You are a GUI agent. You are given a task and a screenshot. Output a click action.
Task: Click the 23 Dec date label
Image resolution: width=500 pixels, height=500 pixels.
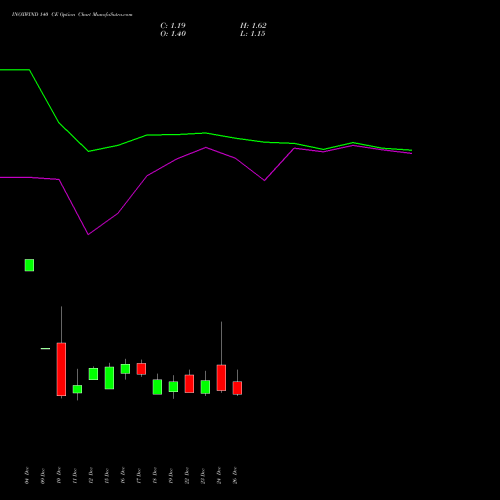coord(203,476)
